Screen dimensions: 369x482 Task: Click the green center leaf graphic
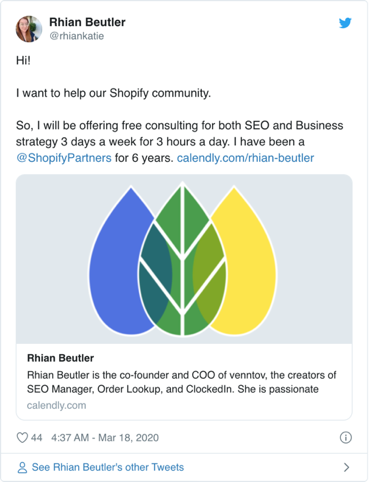click(182, 259)
